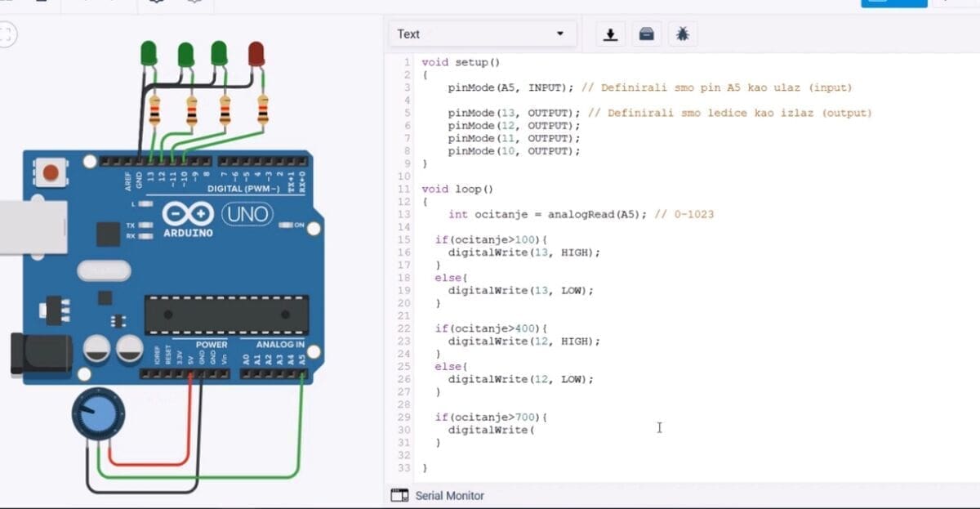Select the green wire going to pin A5
Image resolution: width=980 pixels, height=509 pixels.
point(304,425)
